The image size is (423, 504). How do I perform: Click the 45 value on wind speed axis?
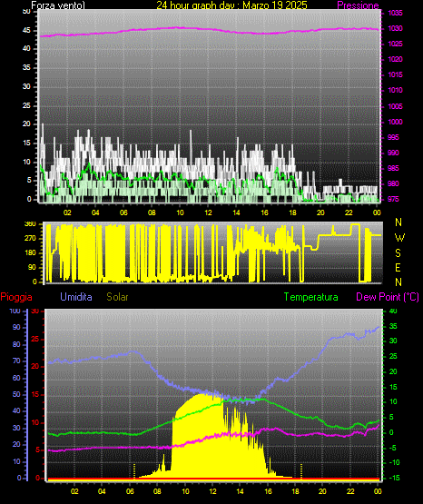26,31
